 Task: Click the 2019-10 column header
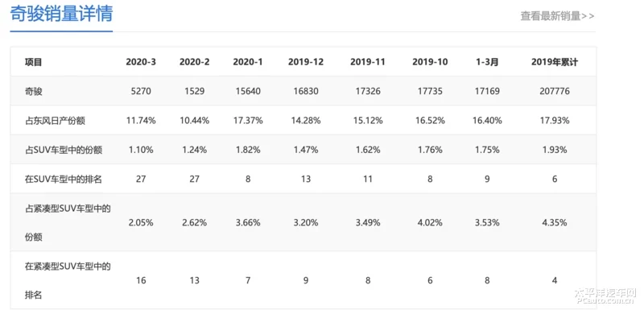[x=430, y=62]
